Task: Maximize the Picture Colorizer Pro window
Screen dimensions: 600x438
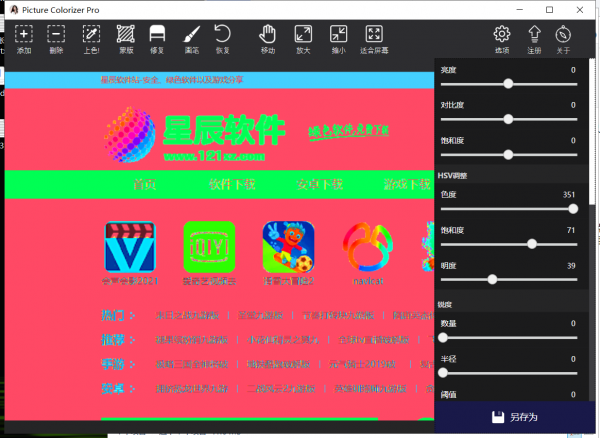Action: coord(549,10)
